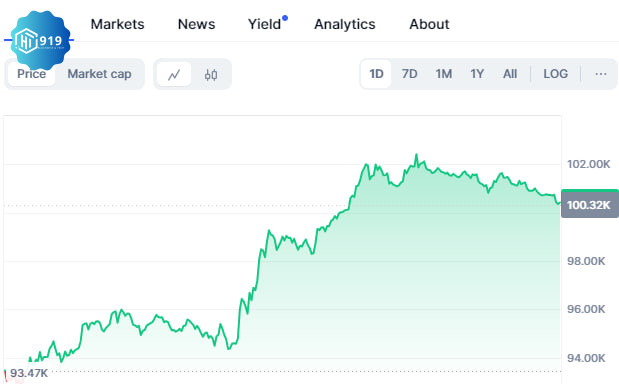This screenshot has width=619, height=384.
Task: Select the 1D time range
Action: coord(376,74)
